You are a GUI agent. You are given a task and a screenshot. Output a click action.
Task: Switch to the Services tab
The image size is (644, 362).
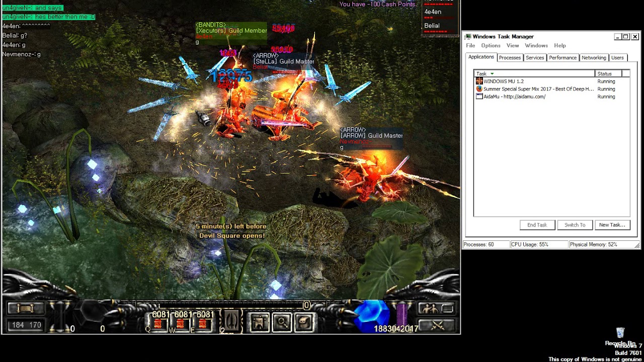pyautogui.click(x=535, y=57)
